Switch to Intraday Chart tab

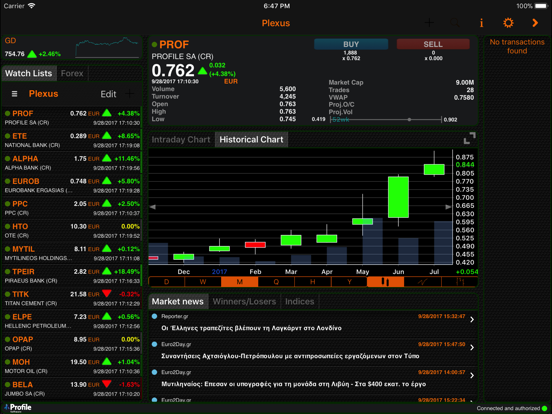point(181,139)
